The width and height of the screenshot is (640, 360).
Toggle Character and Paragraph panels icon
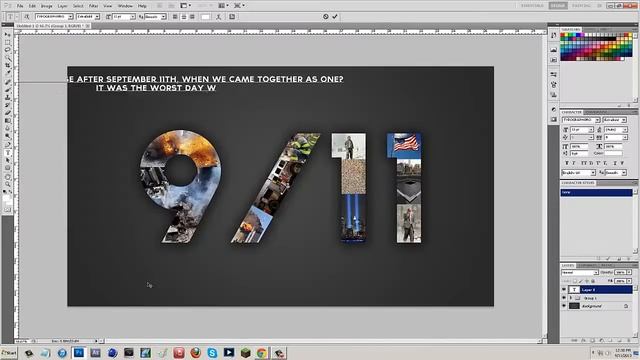point(232,17)
